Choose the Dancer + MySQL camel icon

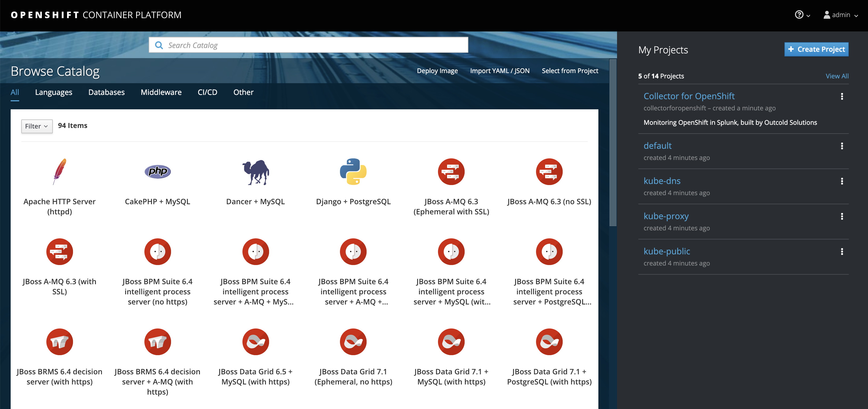point(255,172)
